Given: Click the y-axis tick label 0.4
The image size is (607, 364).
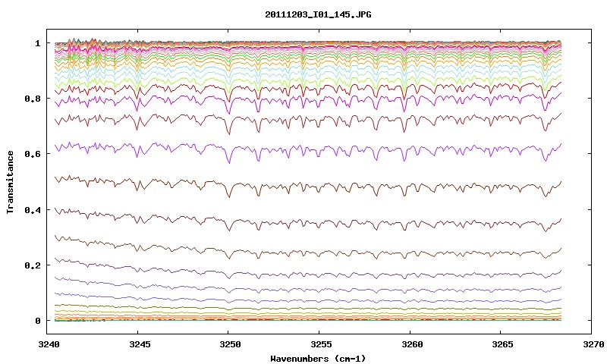Looking at the screenshot, I should (x=33, y=210).
